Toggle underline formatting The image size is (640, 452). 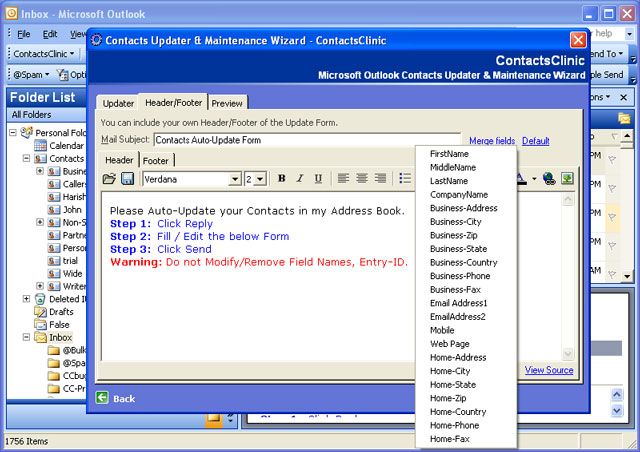point(318,178)
